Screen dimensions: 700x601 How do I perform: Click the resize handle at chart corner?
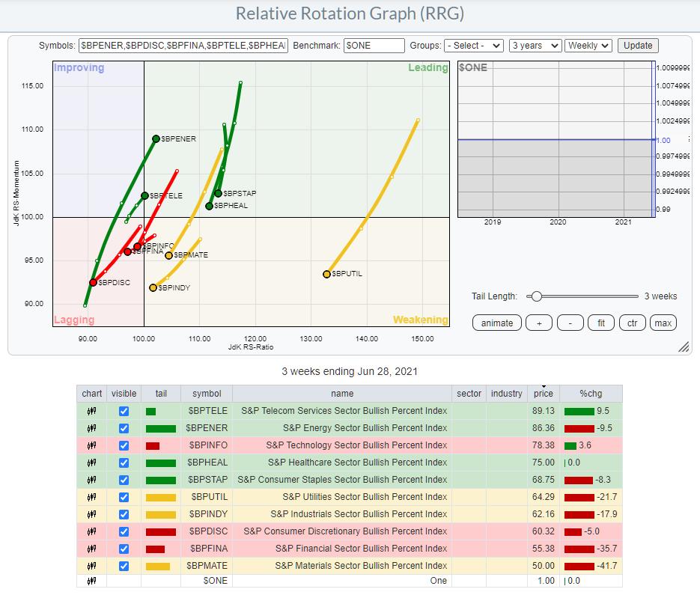pos(683,347)
